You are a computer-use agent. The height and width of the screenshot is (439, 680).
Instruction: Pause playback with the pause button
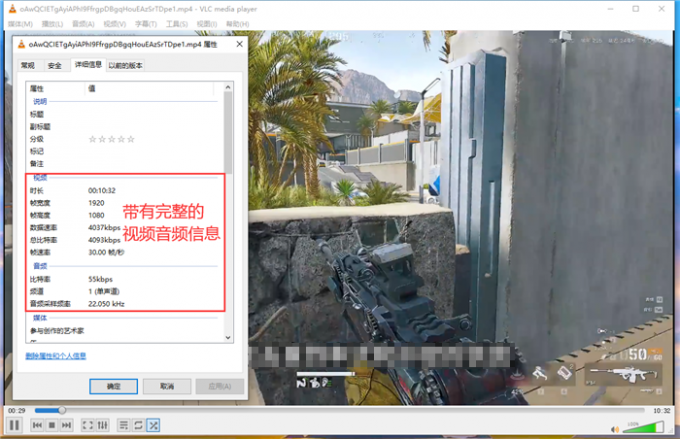[14, 425]
